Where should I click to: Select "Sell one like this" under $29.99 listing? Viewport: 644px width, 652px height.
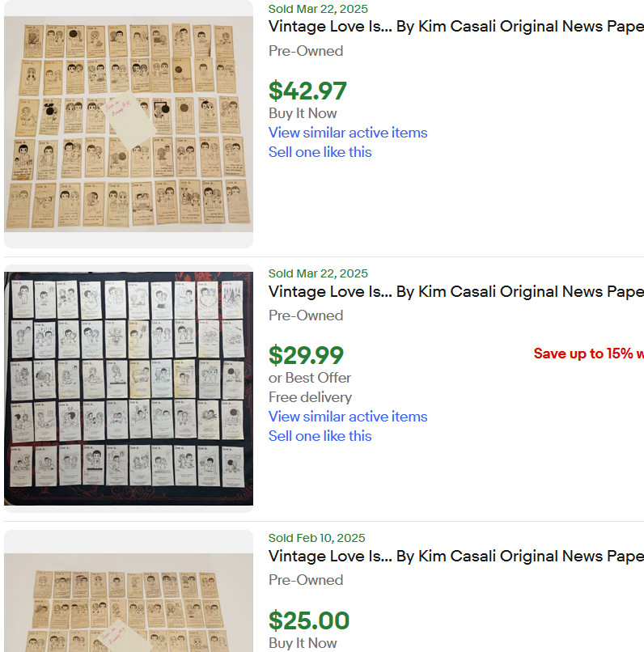pyautogui.click(x=320, y=436)
